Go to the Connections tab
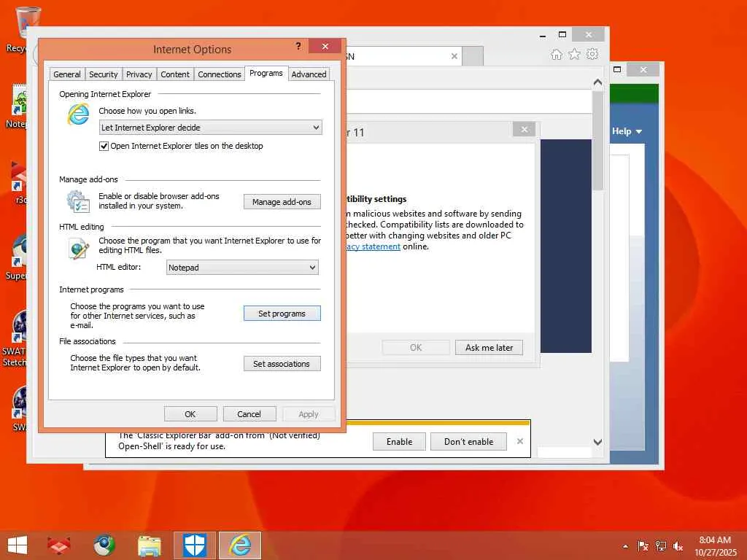The image size is (747, 560). coord(219,74)
